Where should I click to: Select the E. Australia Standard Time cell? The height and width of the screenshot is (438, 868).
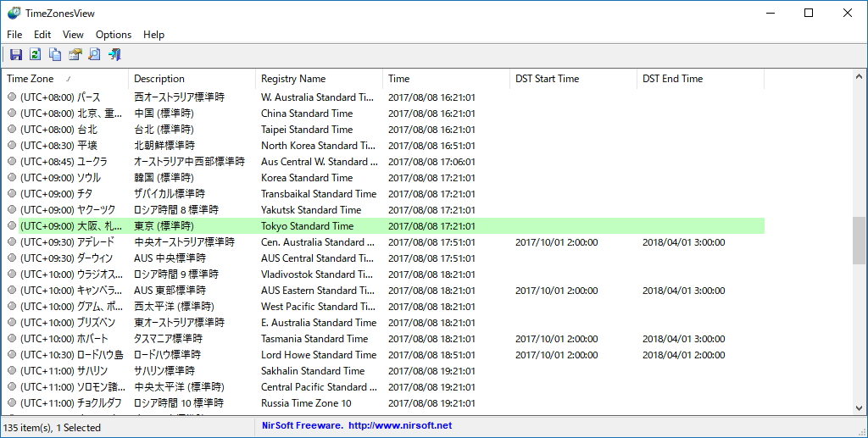coord(319,323)
